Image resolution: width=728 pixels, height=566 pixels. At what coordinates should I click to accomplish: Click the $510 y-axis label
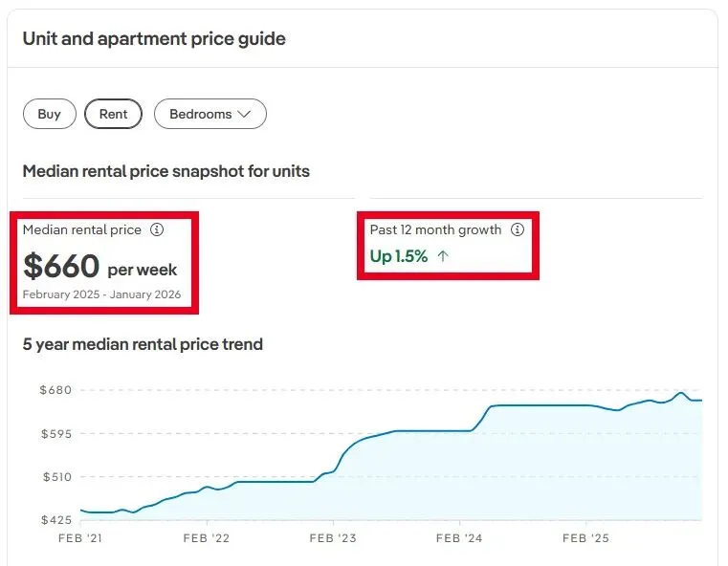click(55, 476)
